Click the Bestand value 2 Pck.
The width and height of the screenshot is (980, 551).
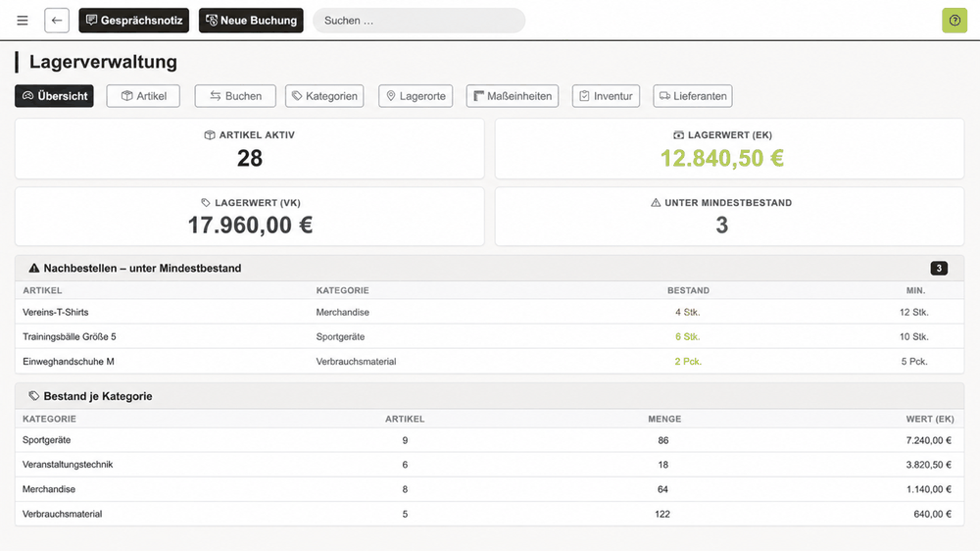(688, 362)
